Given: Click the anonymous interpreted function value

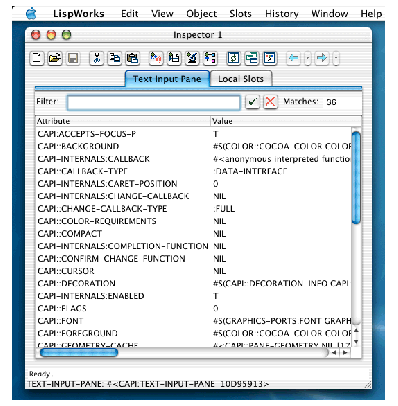Looking at the screenshot, I should (282, 159).
